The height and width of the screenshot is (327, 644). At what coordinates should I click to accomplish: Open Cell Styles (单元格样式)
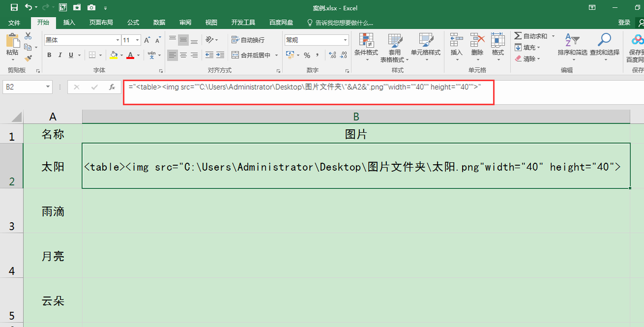[x=426, y=47]
